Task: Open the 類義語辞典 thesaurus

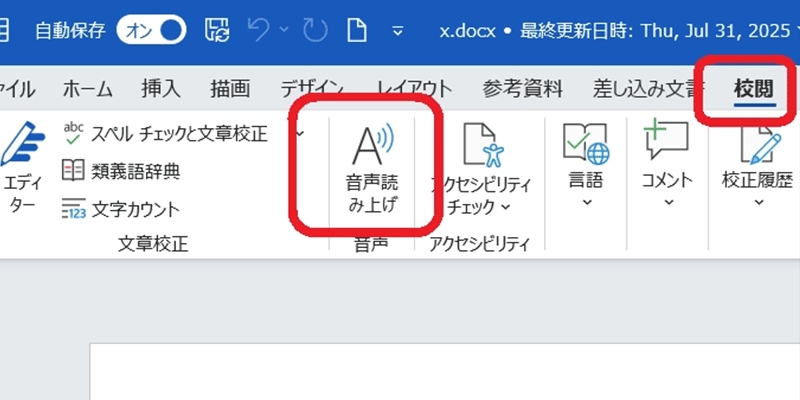Action: [x=121, y=171]
